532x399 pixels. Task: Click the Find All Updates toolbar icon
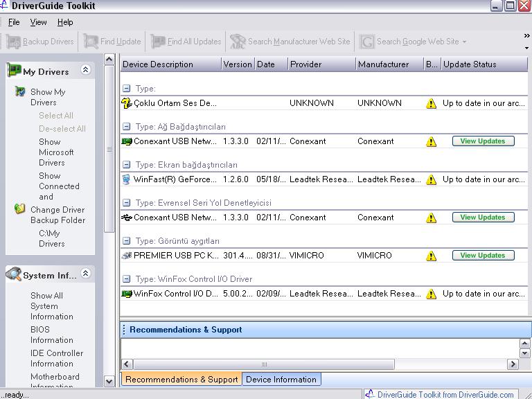[x=158, y=42]
